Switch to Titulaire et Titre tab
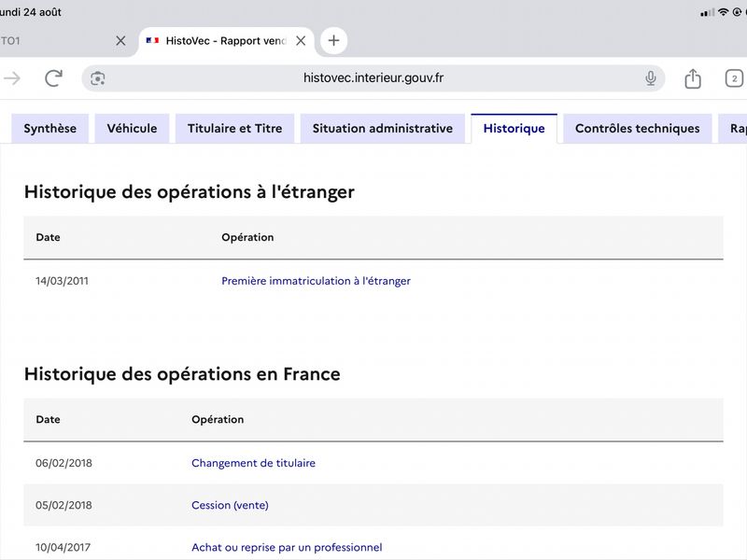 coord(235,129)
